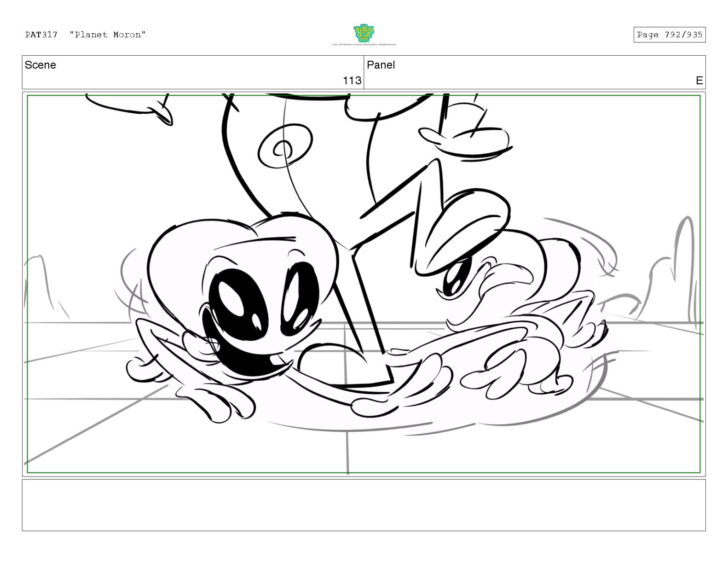The height and width of the screenshot is (564, 728).
Task: Click the storyboard drawing panel
Action: (364, 284)
